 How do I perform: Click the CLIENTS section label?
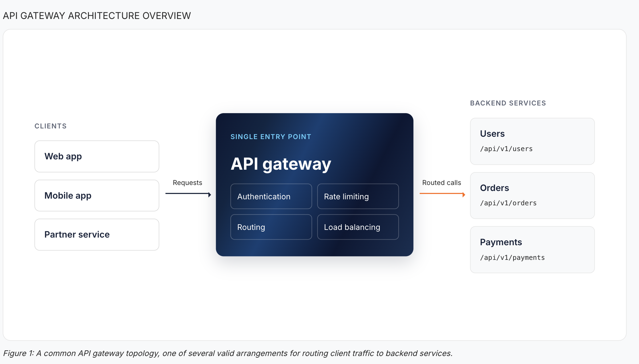point(51,126)
